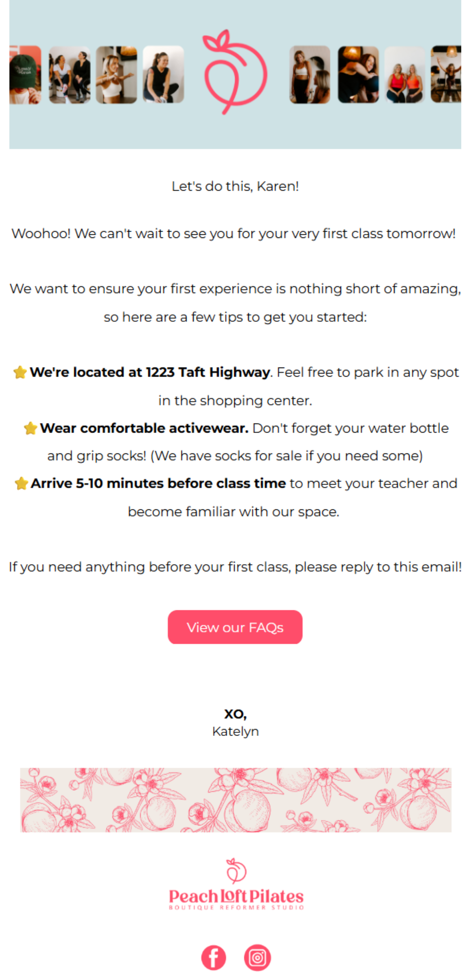Click the Facebook icon in footer
This screenshot has height=980, width=470.
click(x=213, y=957)
